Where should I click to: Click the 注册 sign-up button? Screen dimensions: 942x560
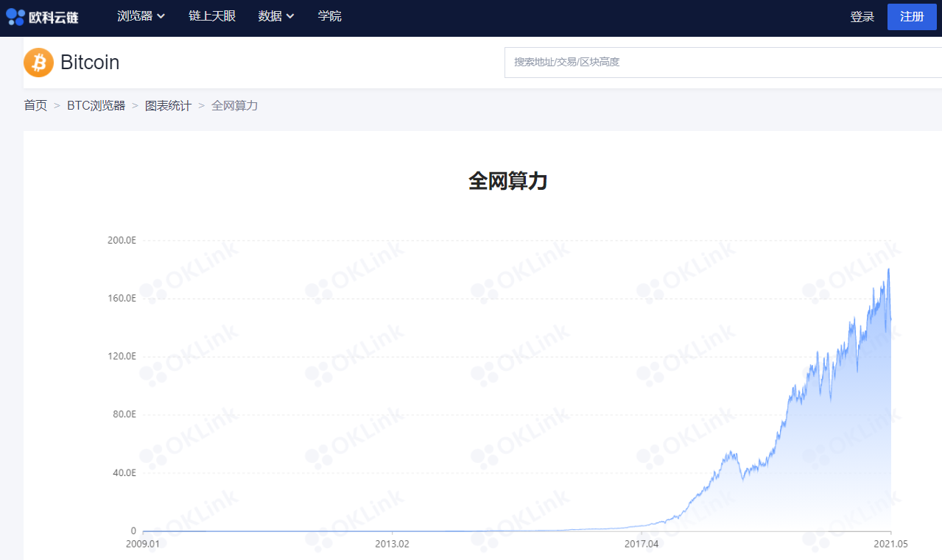pos(911,16)
